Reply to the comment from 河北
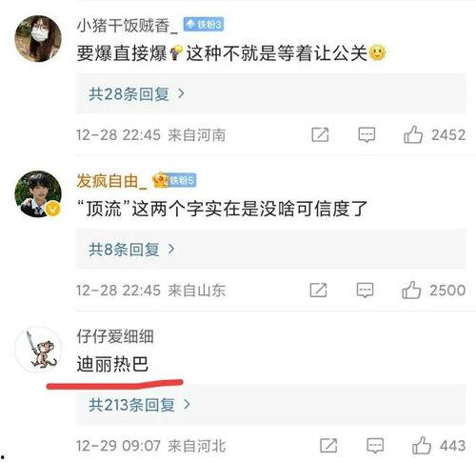The height and width of the screenshot is (463, 476). click(375, 446)
